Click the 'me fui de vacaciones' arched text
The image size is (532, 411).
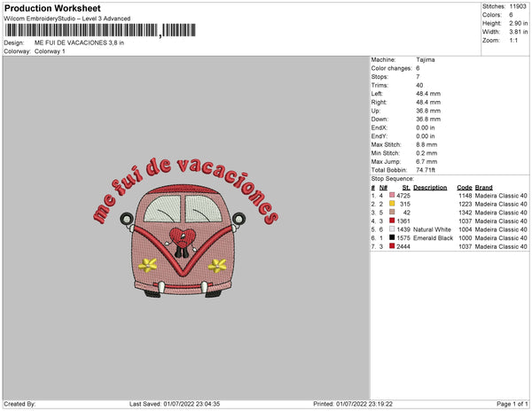pyautogui.click(x=185, y=190)
